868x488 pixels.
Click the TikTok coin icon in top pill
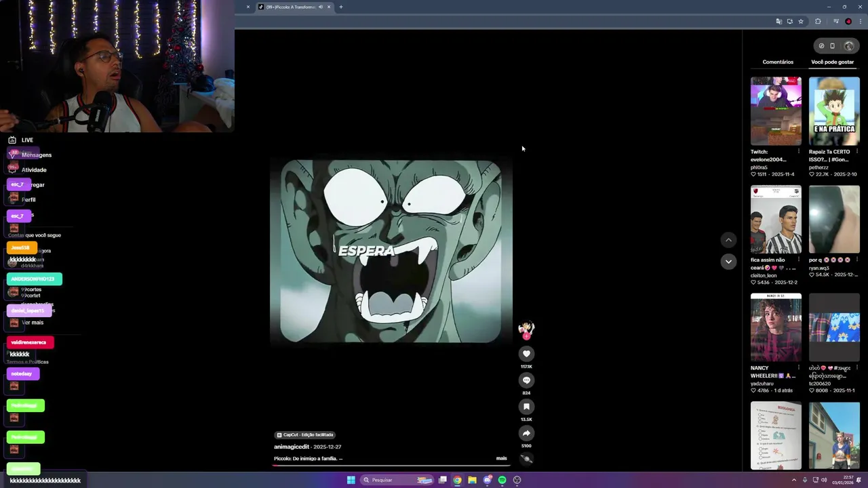point(821,46)
